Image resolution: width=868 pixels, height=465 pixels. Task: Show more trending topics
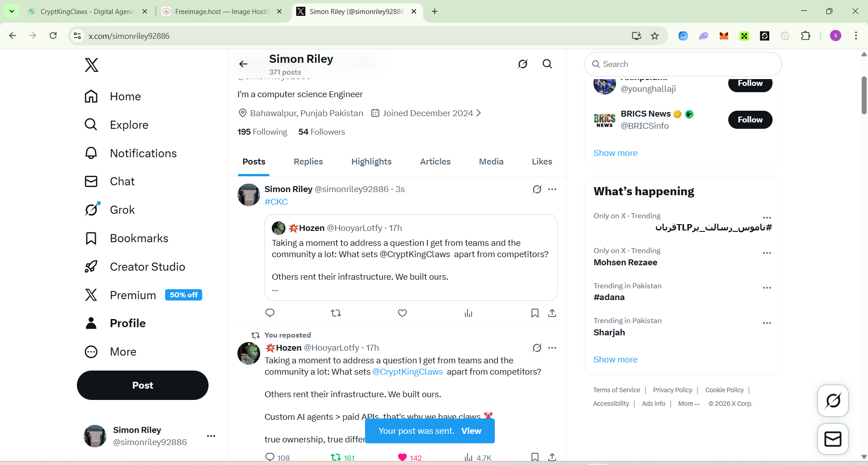[615, 360]
